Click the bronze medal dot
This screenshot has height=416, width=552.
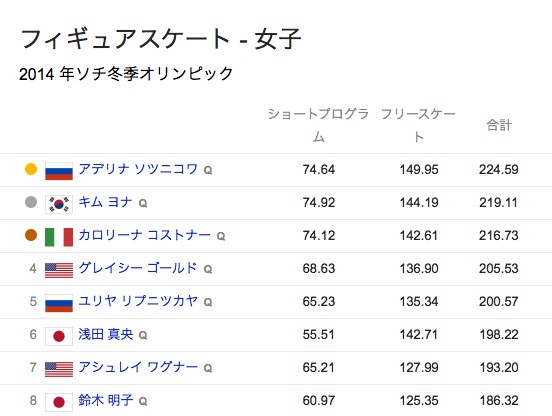pyautogui.click(x=31, y=235)
